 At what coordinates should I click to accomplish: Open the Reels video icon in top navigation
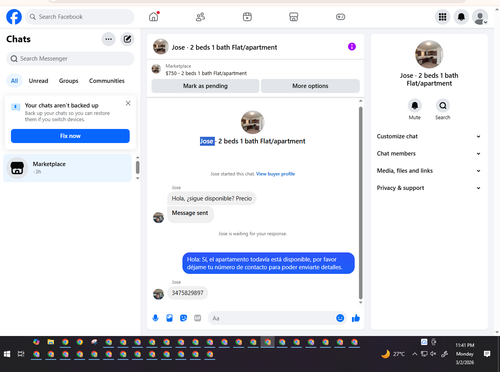[x=247, y=17]
